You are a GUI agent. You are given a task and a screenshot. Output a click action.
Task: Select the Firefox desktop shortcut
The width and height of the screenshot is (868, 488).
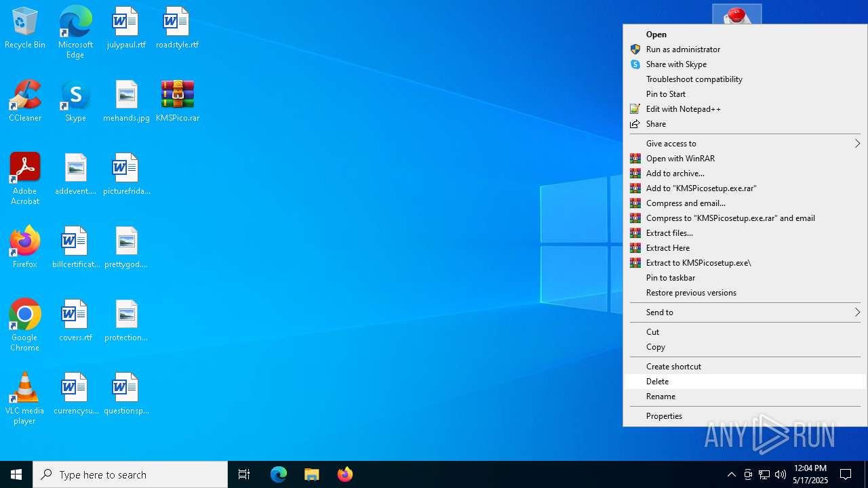25,248
